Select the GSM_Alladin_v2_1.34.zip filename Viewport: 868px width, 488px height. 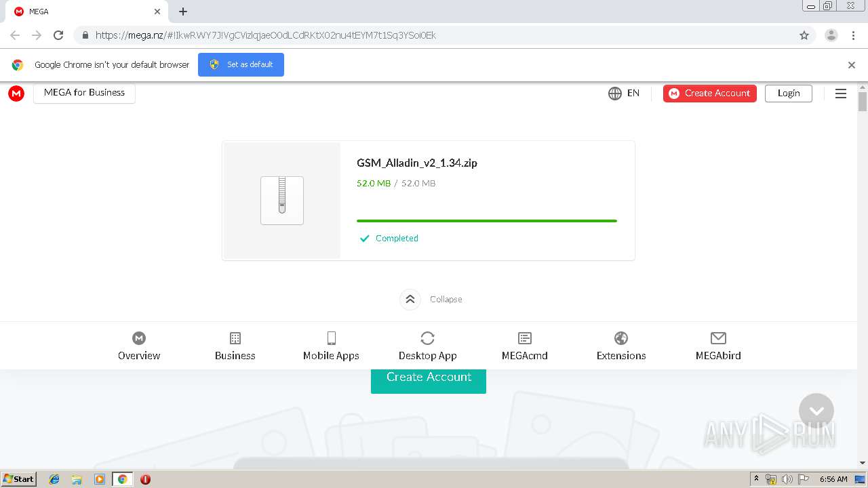click(417, 163)
